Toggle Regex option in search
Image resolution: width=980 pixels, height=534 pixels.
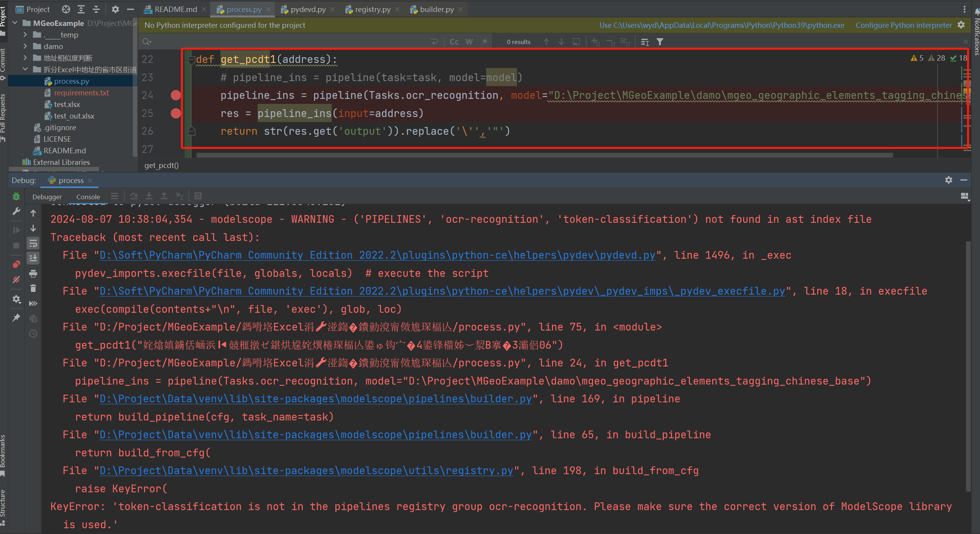click(484, 42)
